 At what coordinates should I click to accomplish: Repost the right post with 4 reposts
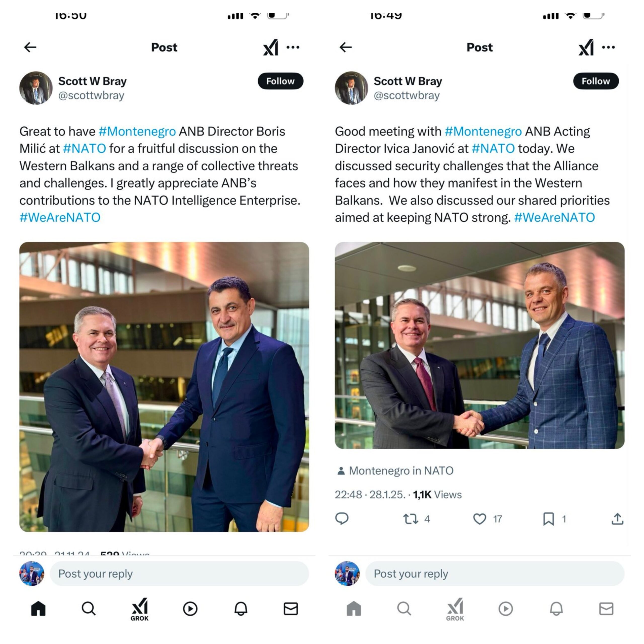[410, 519]
